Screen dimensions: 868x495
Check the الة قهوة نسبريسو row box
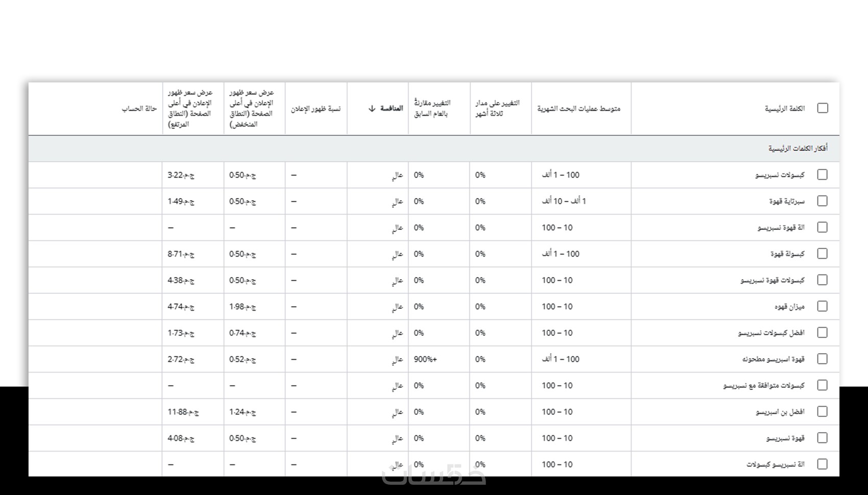coord(822,228)
